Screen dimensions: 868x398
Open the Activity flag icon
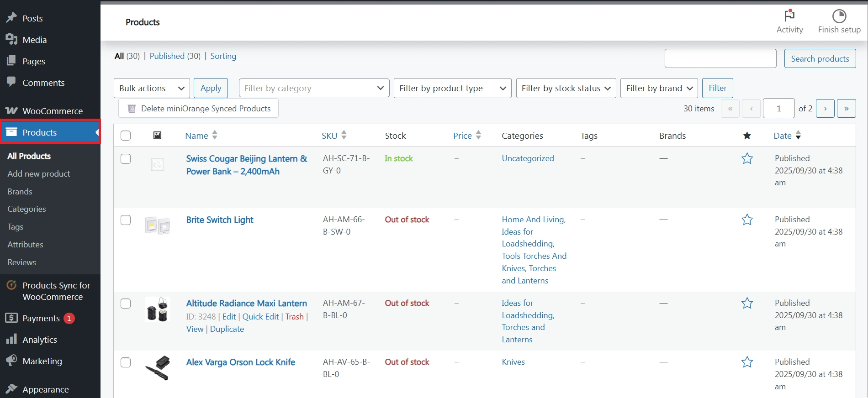tap(789, 16)
